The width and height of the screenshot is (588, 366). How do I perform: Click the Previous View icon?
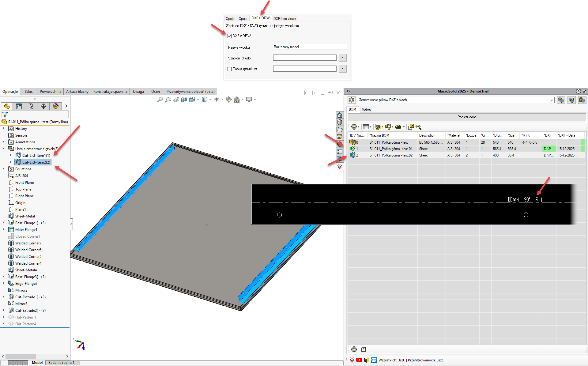point(176,100)
